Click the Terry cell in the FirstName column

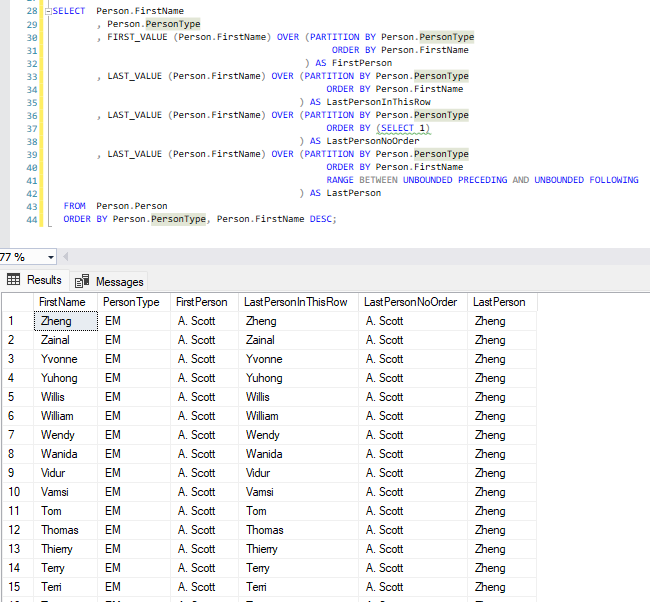66,568
